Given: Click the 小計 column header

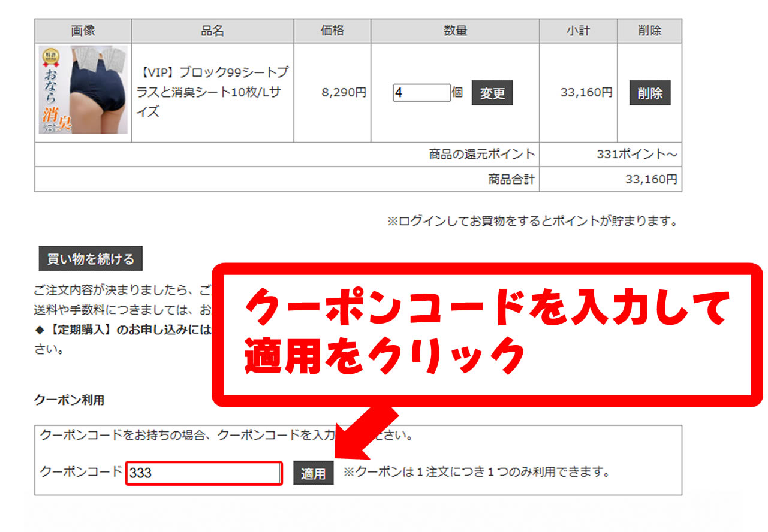Looking at the screenshot, I should pos(579,31).
